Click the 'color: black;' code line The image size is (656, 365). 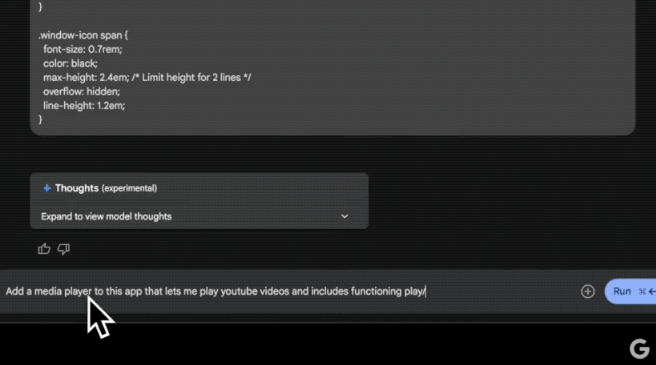coord(70,64)
